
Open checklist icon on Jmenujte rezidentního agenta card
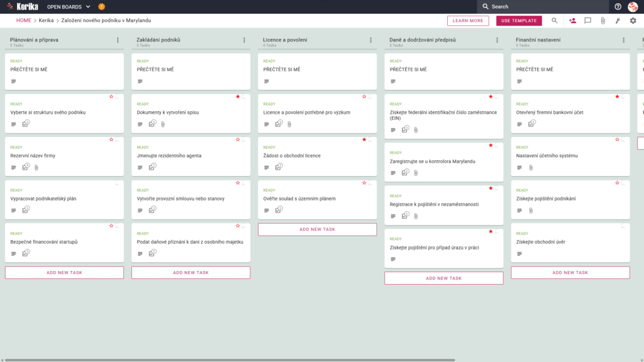152,167
